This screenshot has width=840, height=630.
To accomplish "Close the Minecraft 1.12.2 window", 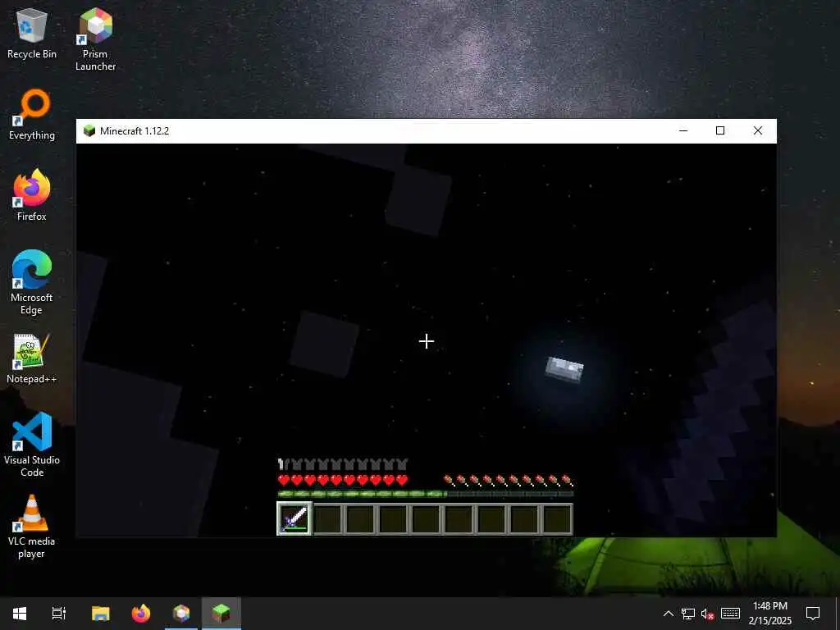I will pyautogui.click(x=757, y=130).
